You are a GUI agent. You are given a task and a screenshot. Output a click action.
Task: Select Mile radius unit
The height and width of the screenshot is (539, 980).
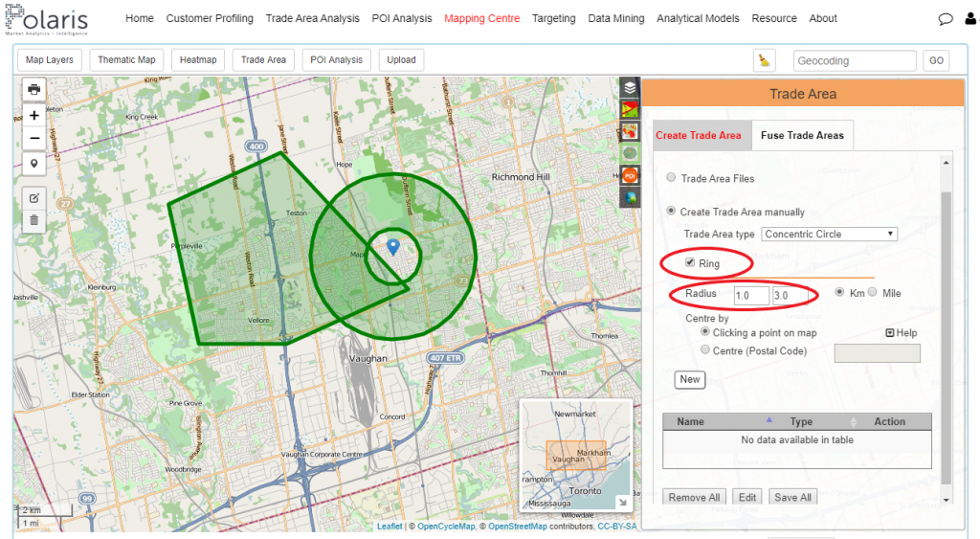click(x=873, y=292)
